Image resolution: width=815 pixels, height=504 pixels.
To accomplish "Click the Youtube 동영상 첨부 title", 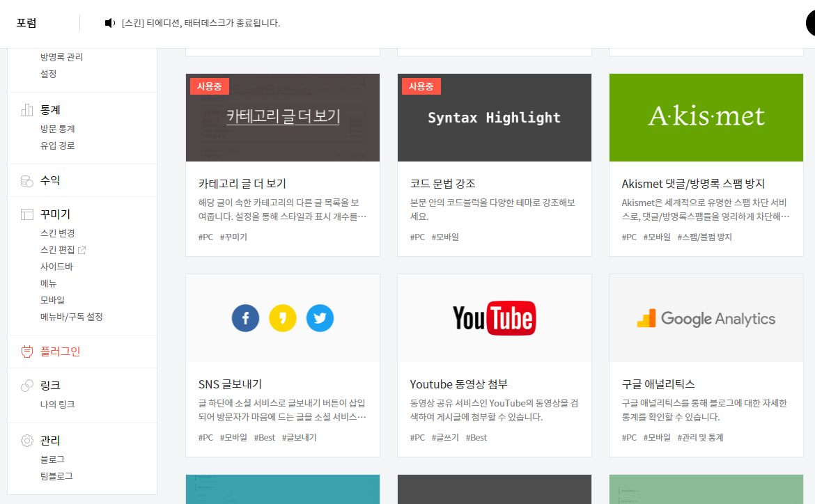I will pyautogui.click(x=459, y=384).
